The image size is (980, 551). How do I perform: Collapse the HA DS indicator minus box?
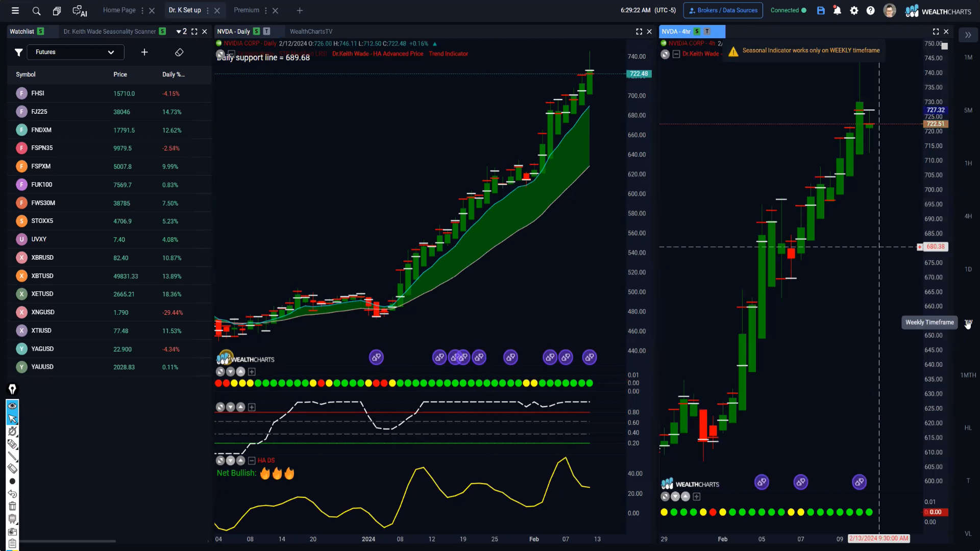(251, 461)
